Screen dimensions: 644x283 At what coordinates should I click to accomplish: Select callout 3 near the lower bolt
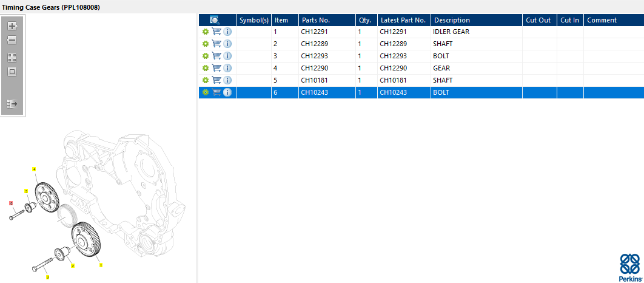pyautogui.click(x=47, y=278)
